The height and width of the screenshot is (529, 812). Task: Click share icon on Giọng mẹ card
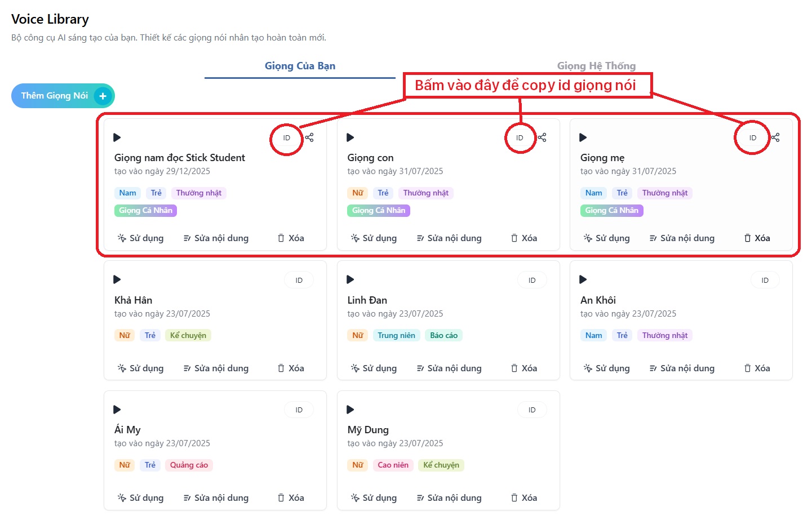(775, 137)
